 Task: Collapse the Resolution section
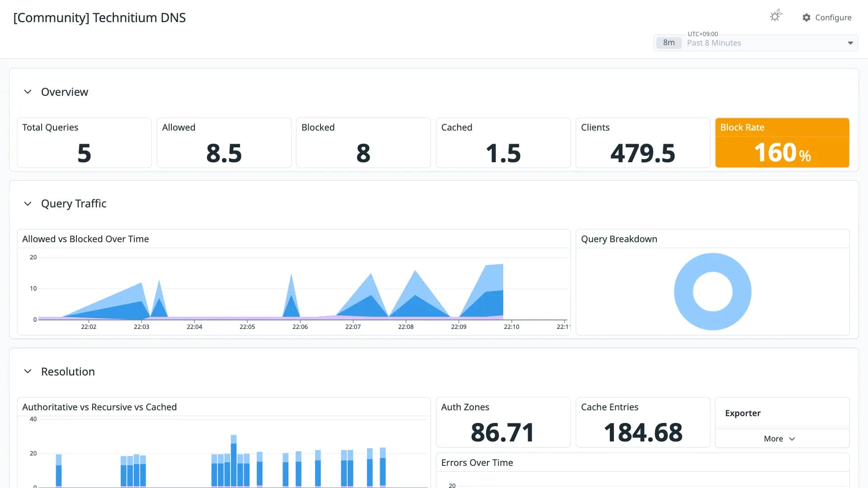click(x=28, y=371)
